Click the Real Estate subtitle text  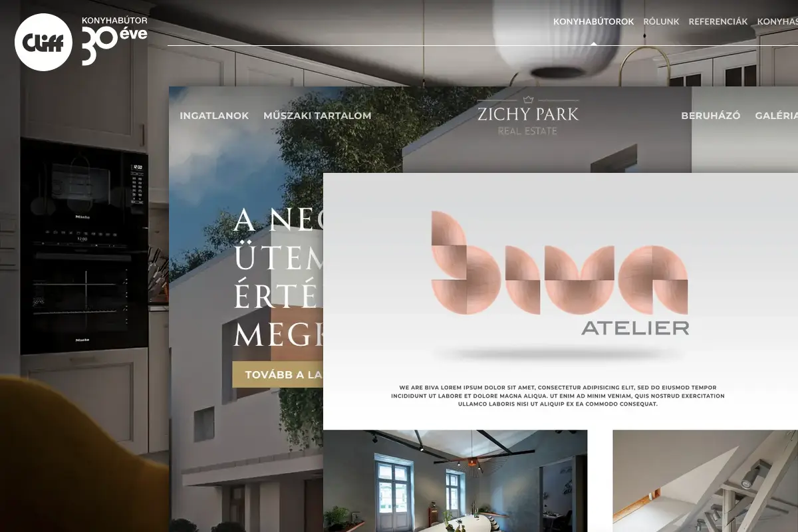tap(528, 132)
